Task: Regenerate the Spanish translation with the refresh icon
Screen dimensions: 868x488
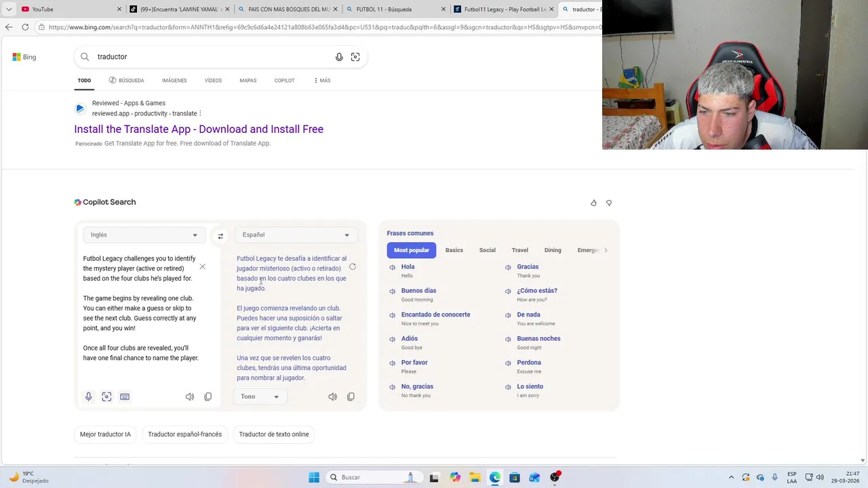Action: coord(353,267)
